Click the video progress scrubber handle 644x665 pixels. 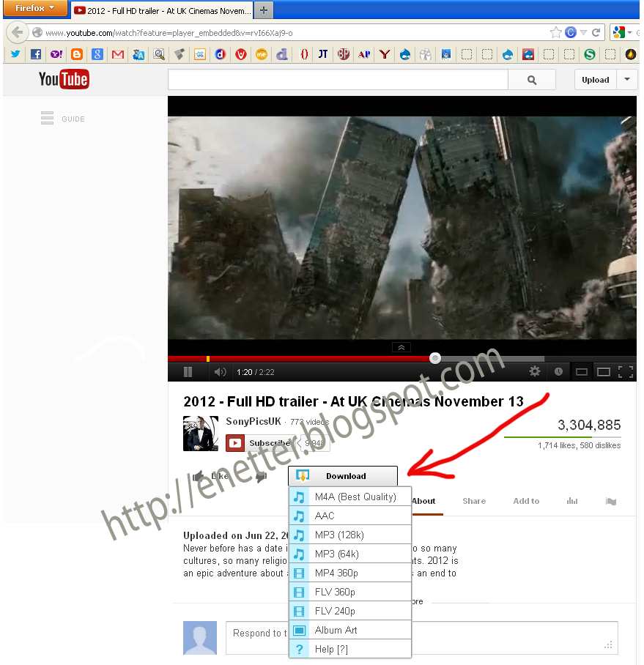tap(435, 358)
